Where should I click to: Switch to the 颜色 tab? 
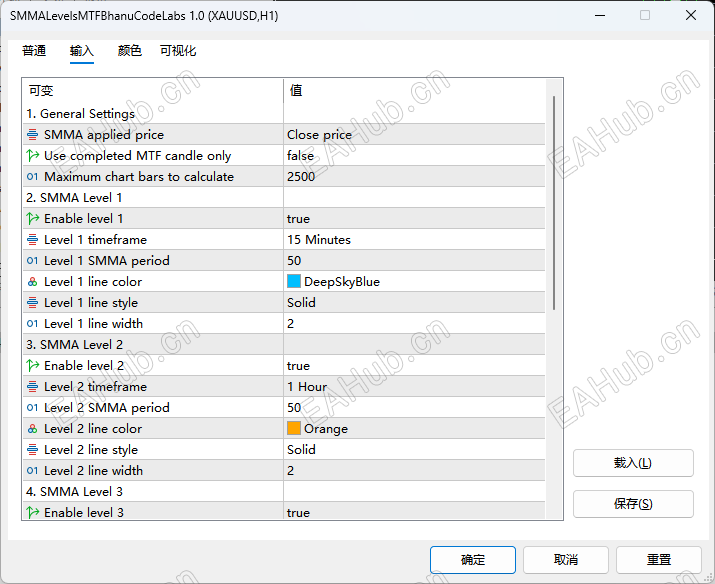pos(130,51)
